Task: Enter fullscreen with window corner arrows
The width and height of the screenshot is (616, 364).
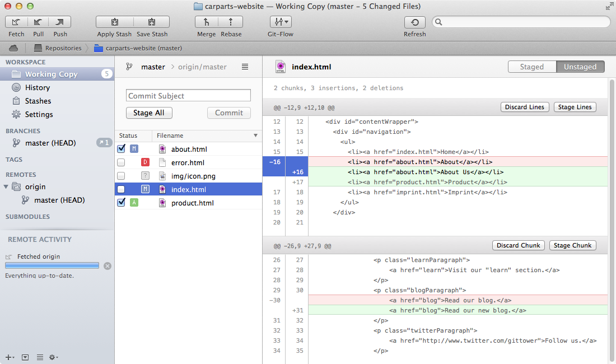Action: 609,6
